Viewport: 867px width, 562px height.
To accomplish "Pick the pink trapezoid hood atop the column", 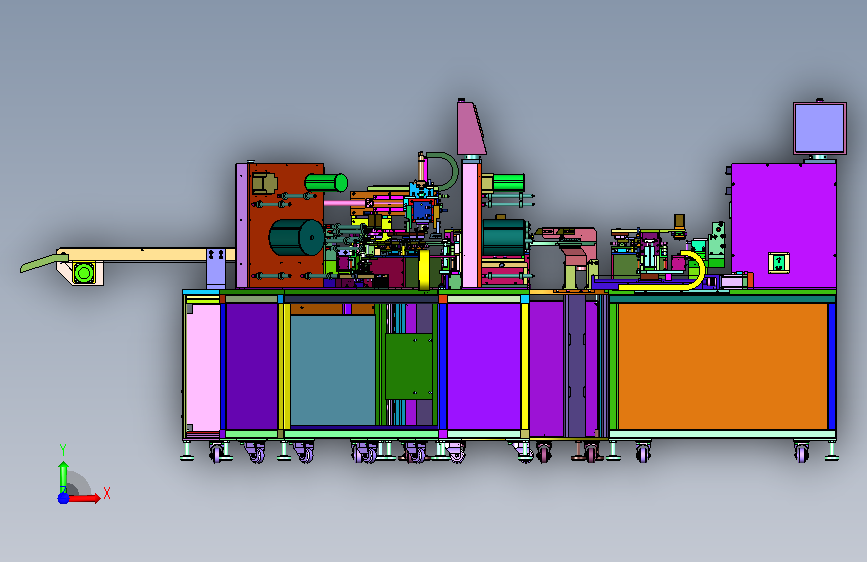I will pos(471,128).
